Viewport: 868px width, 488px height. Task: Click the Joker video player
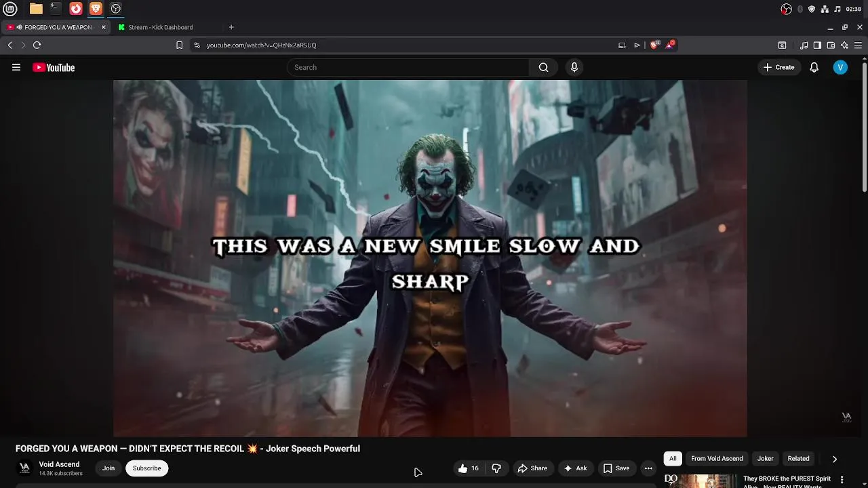430,258
